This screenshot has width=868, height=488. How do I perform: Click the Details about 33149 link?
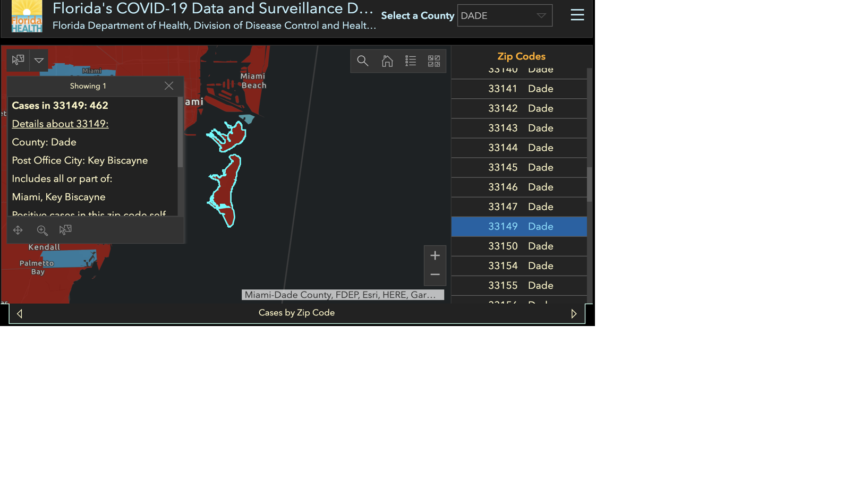[x=60, y=124]
